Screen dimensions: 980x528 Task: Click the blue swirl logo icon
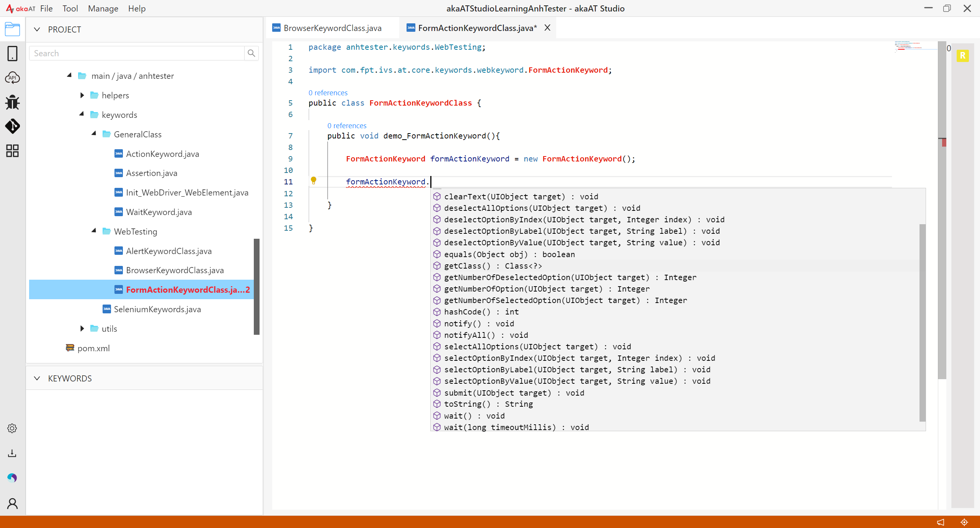[12, 477]
